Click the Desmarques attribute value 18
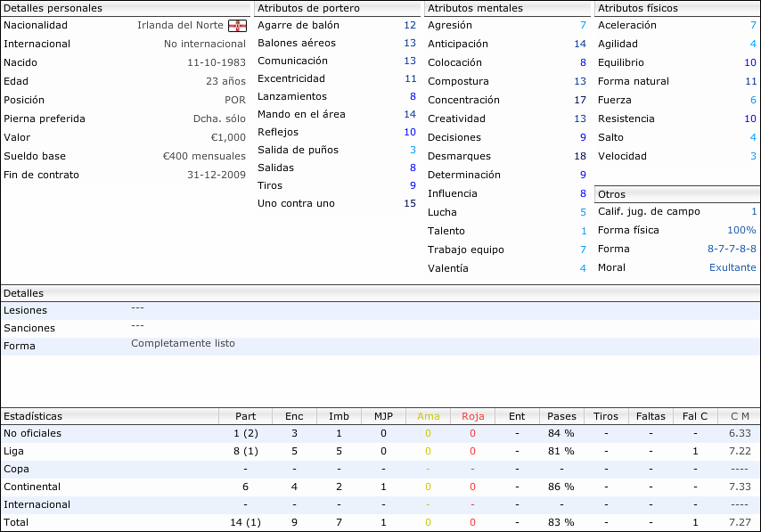The height and width of the screenshot is (532, 761). click(x=580, y=156)
